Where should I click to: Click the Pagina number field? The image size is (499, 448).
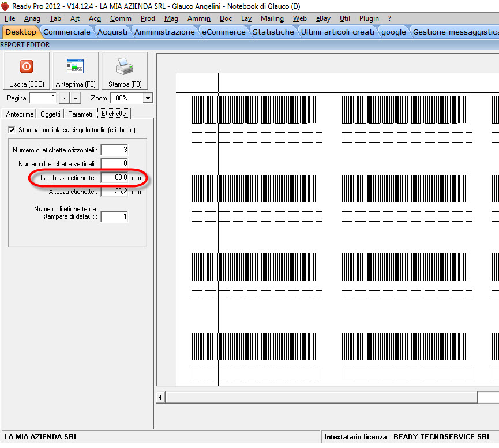pos(43,98)
